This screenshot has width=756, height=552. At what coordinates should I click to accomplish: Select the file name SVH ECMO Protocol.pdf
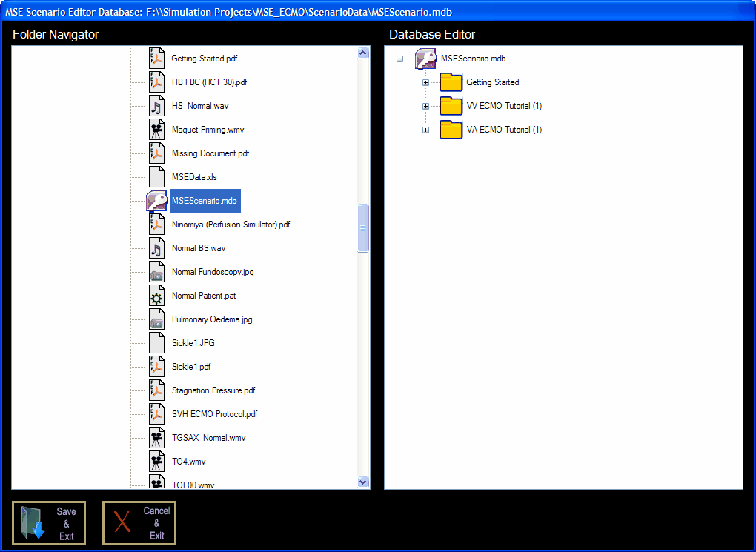pyautogui.click(x=214, y=414)
